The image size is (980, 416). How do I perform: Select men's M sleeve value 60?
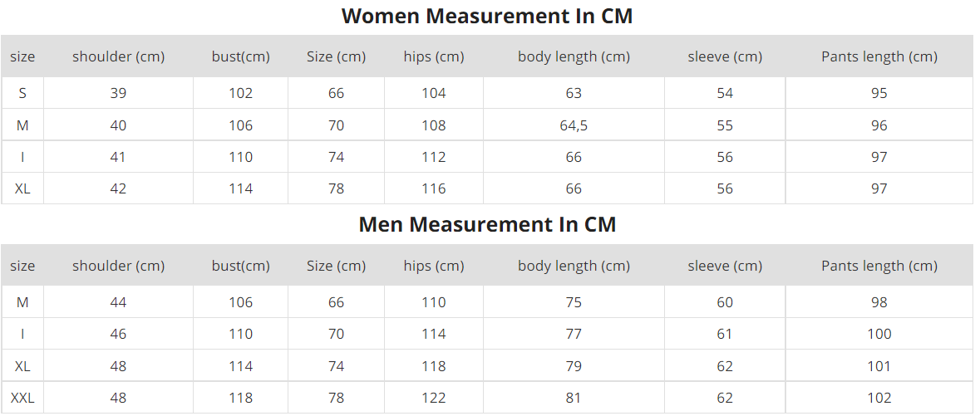point(725,302)
